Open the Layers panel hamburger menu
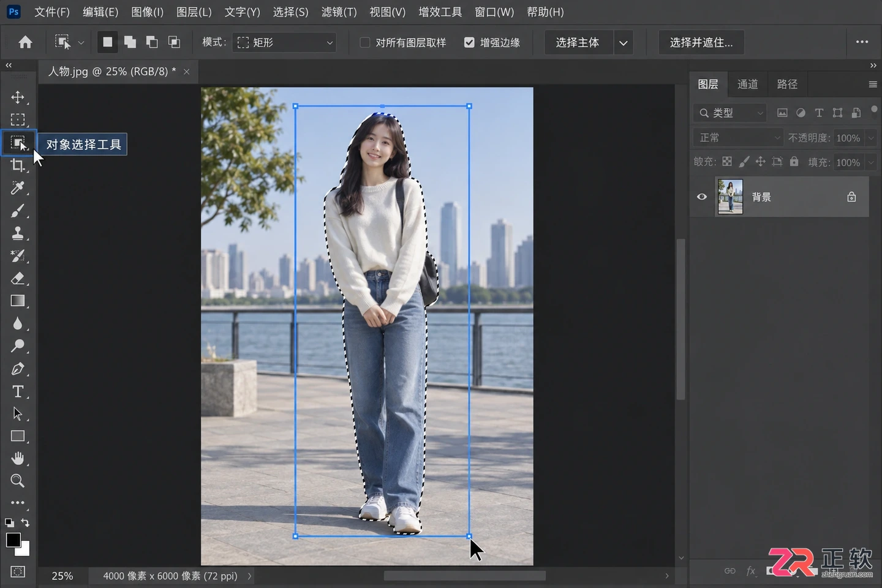 click(x=873, y=85)
